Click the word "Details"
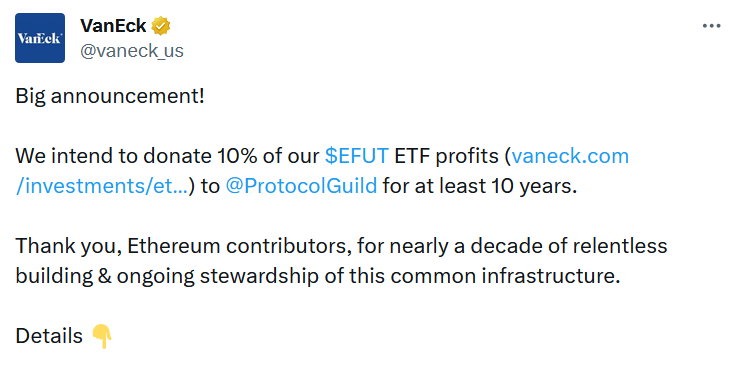Image resolution: width=743 pixels, height=369 pixels. pyautogui.click(x=49, y=336)
